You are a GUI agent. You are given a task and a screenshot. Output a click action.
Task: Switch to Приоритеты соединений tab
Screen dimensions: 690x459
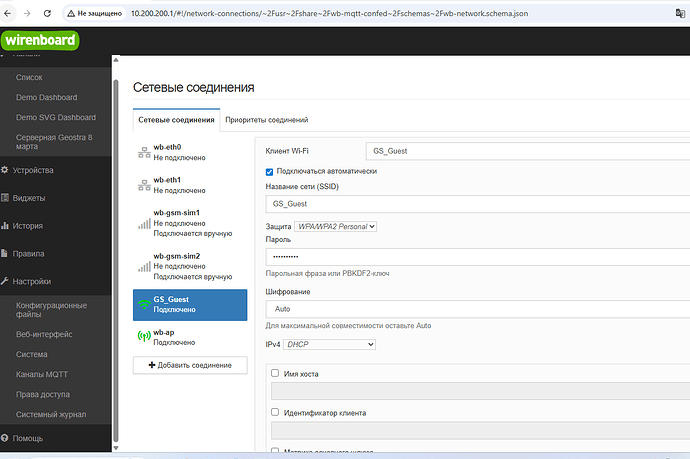[267, 120]
